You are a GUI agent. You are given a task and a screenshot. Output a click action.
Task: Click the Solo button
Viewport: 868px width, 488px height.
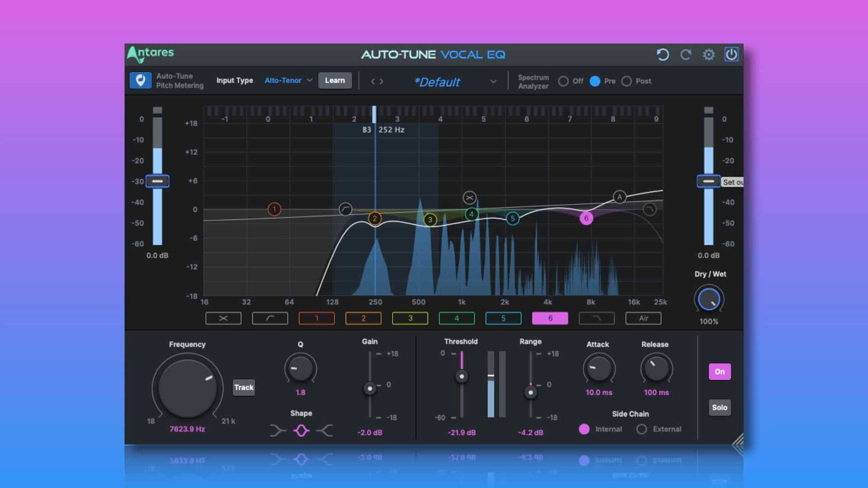pos(720,407)
